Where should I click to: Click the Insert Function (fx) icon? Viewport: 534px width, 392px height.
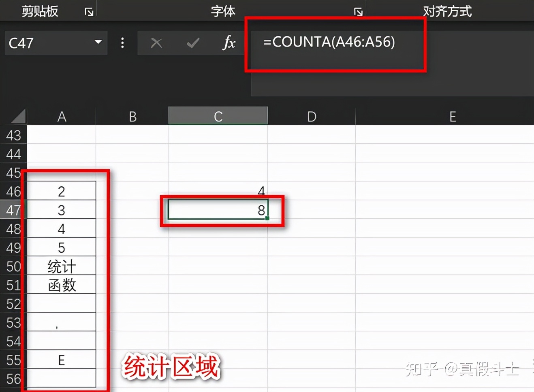(x=229, y=43)
